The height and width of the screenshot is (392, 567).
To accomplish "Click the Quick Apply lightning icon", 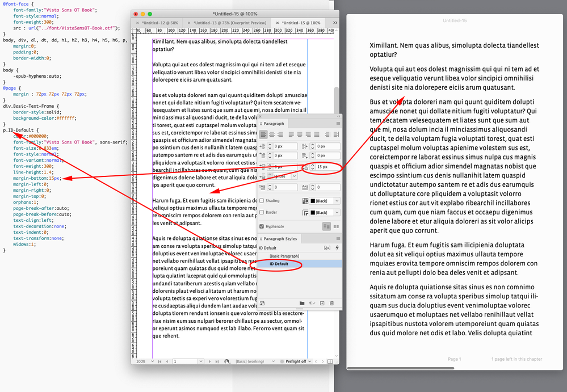I will (x=337, y=248).
